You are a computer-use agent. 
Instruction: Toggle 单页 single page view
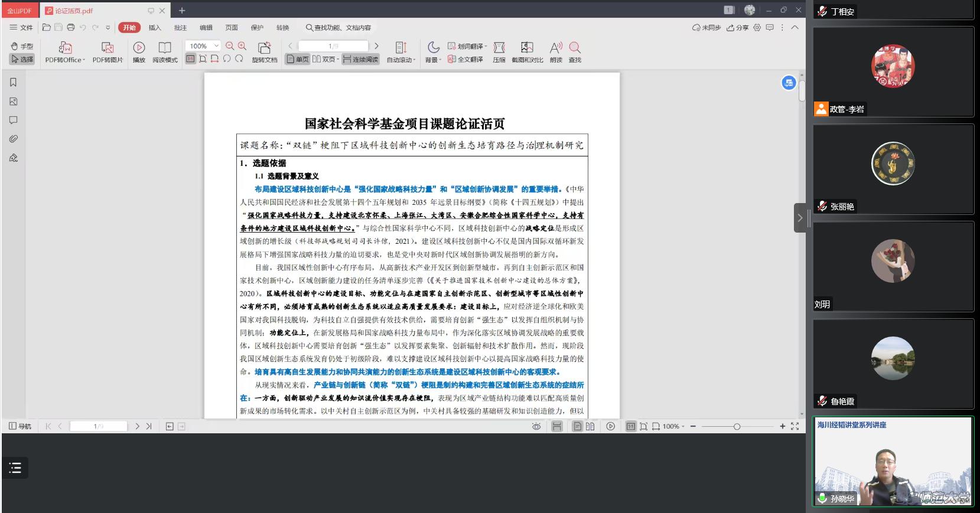[298, 59]
